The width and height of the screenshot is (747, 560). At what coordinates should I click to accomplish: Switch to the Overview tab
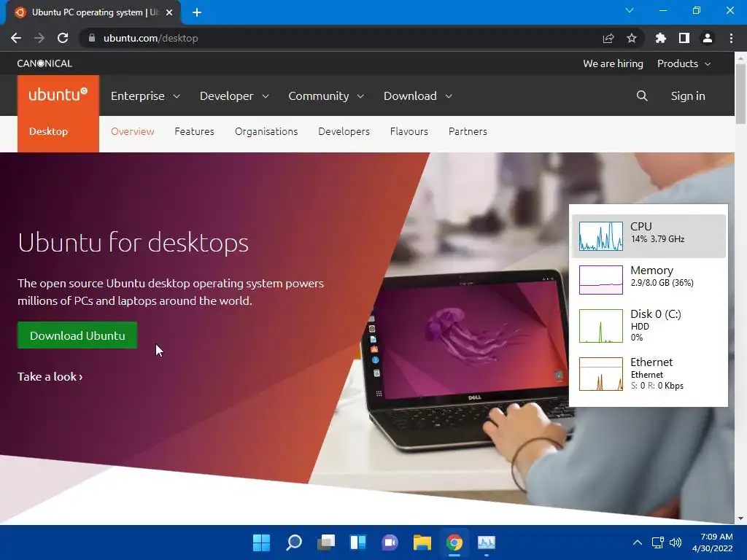click(133, 131)
